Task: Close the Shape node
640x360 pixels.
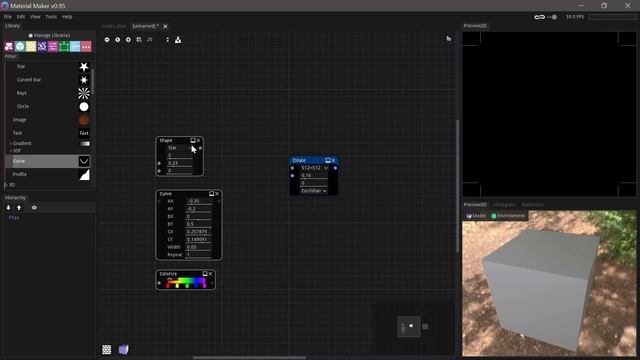Action: click(199, 140)
